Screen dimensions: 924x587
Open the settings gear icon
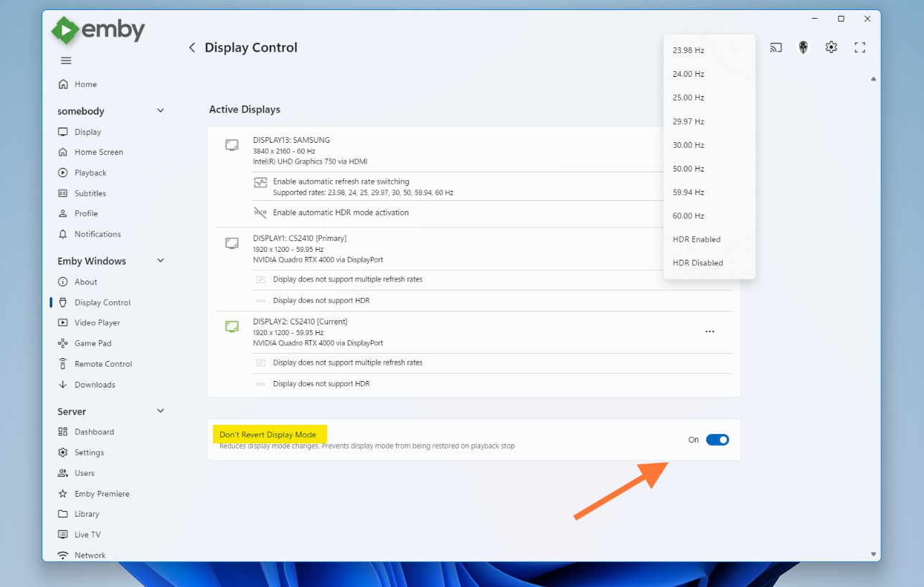click(831, 47)
